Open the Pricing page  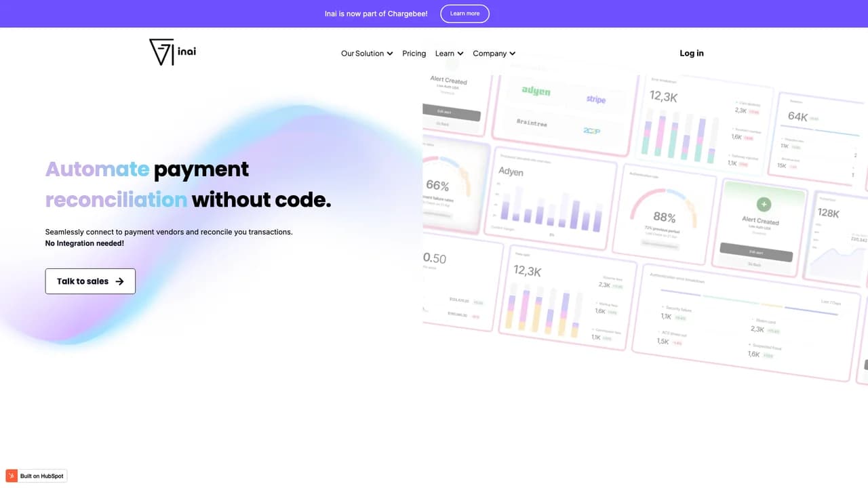point(414,54)
